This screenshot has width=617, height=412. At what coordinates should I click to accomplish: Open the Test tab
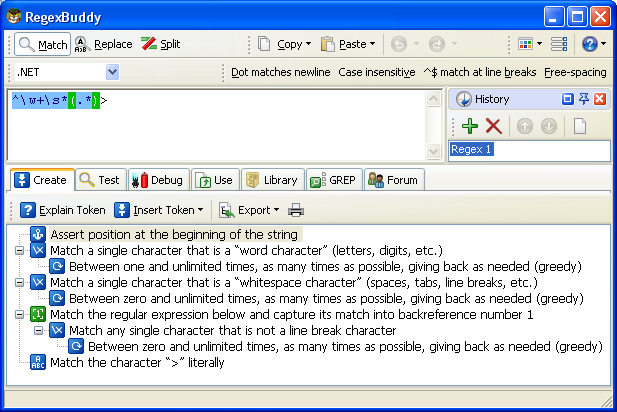(x=101, y=180)
